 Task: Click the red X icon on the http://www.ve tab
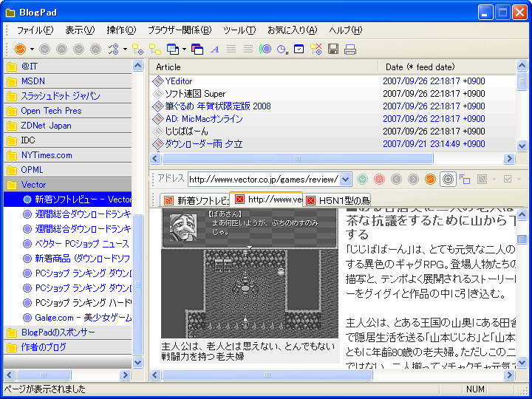click(x=239, y=199)
